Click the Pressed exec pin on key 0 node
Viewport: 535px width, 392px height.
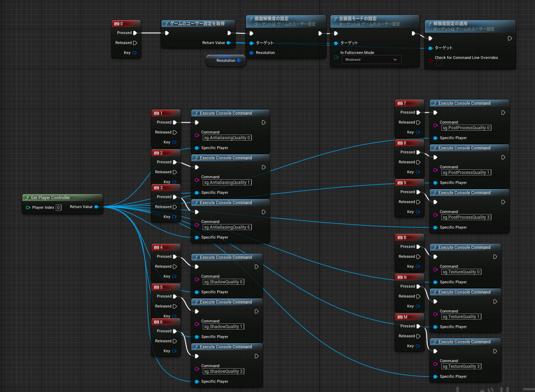135,33
